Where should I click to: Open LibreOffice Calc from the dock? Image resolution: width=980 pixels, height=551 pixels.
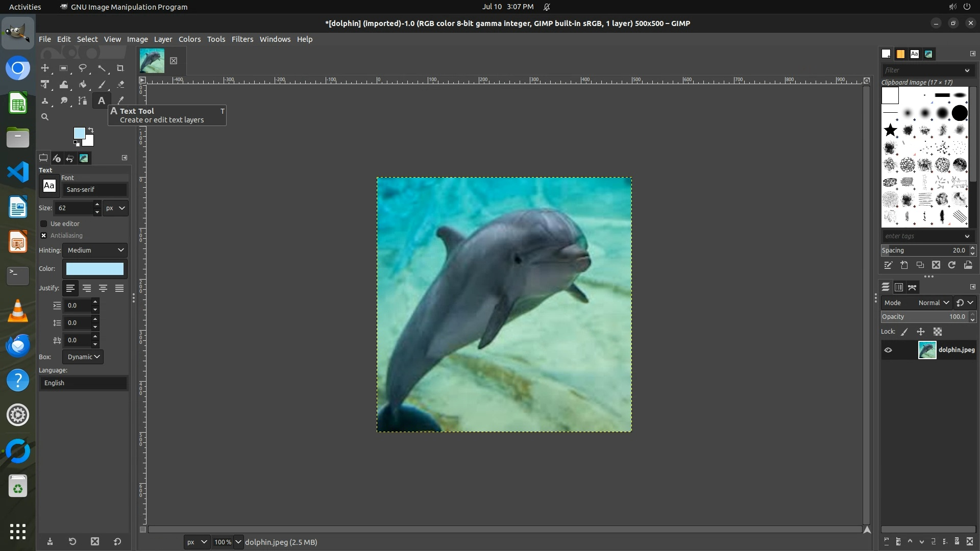(18, 104)
